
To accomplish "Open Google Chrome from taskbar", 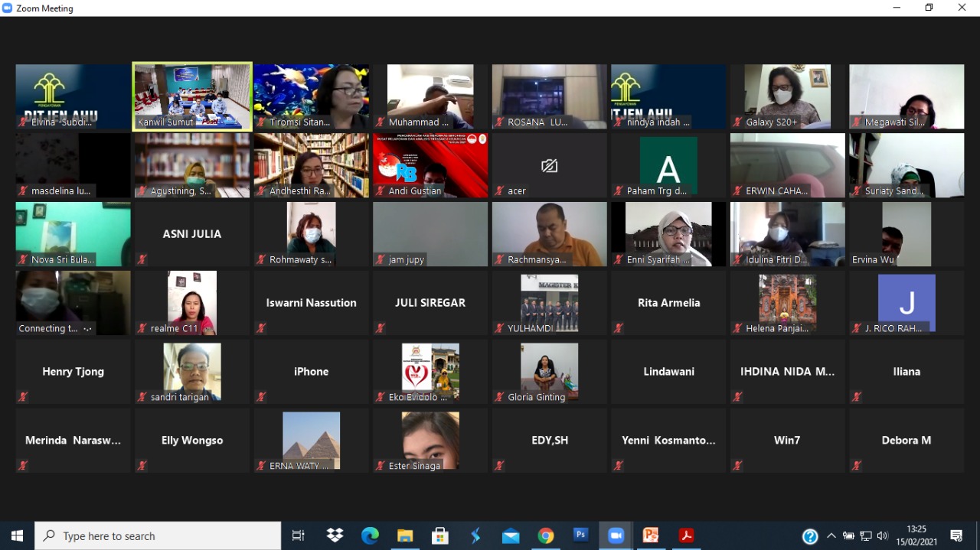I will point(545,535).
